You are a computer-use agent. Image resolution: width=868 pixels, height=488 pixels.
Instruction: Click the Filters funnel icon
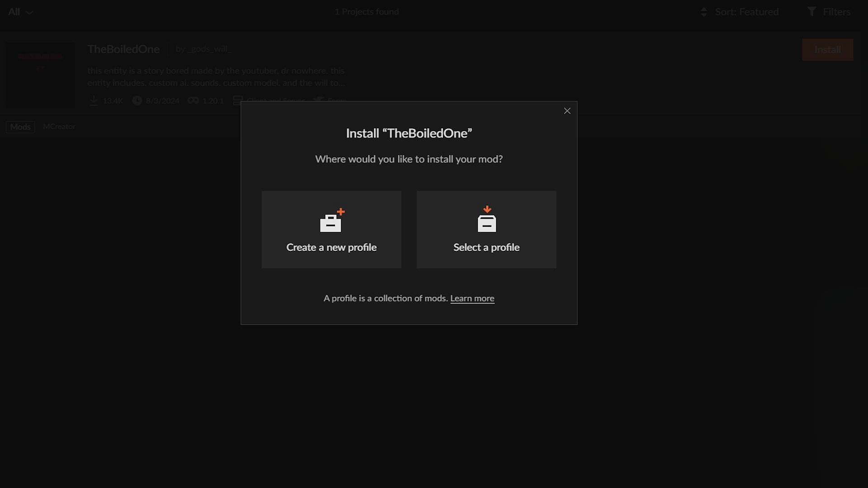click(811, 12)
